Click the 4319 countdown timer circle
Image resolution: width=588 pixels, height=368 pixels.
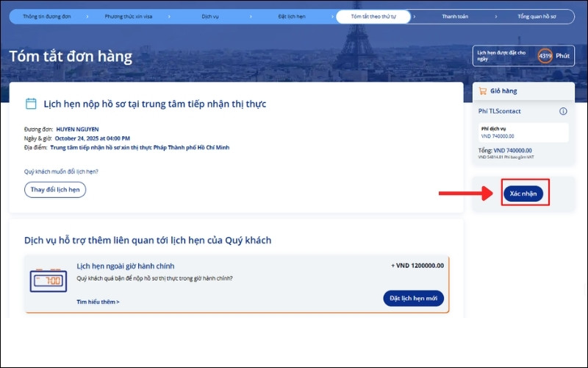(545, 56)
